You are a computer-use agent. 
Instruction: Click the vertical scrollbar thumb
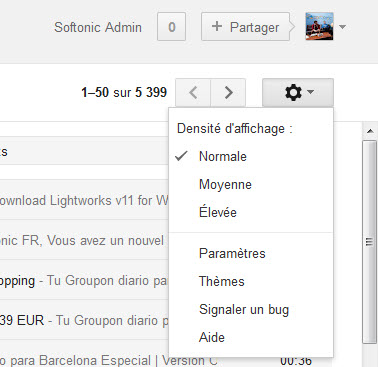pyautogui.click(x=369, y=242)
